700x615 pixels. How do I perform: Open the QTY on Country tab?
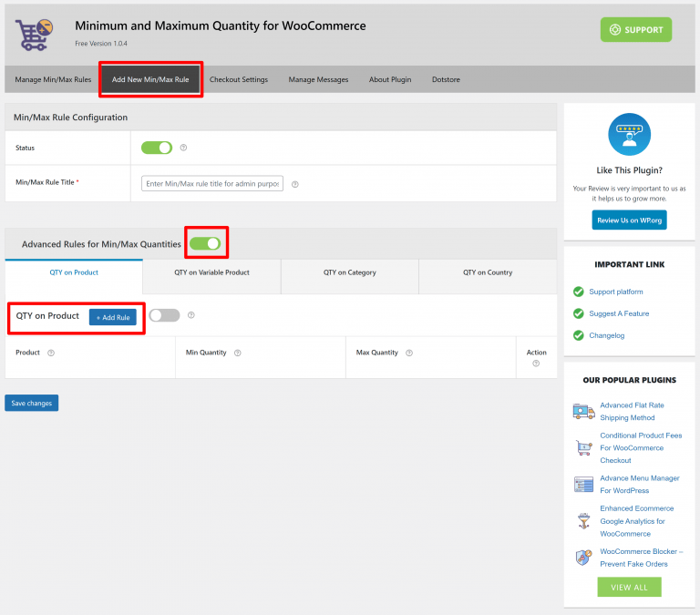tap(488, 277)
